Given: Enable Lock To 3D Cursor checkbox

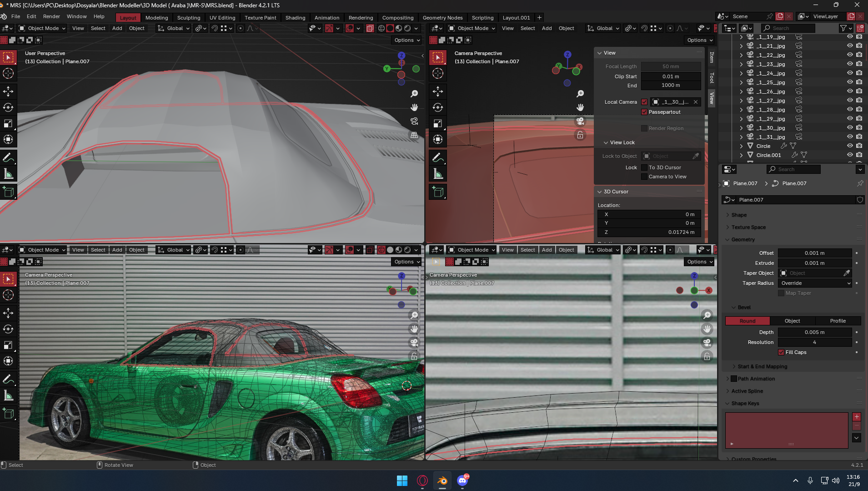Looking at the screenshot, I should tap(644, 167).
